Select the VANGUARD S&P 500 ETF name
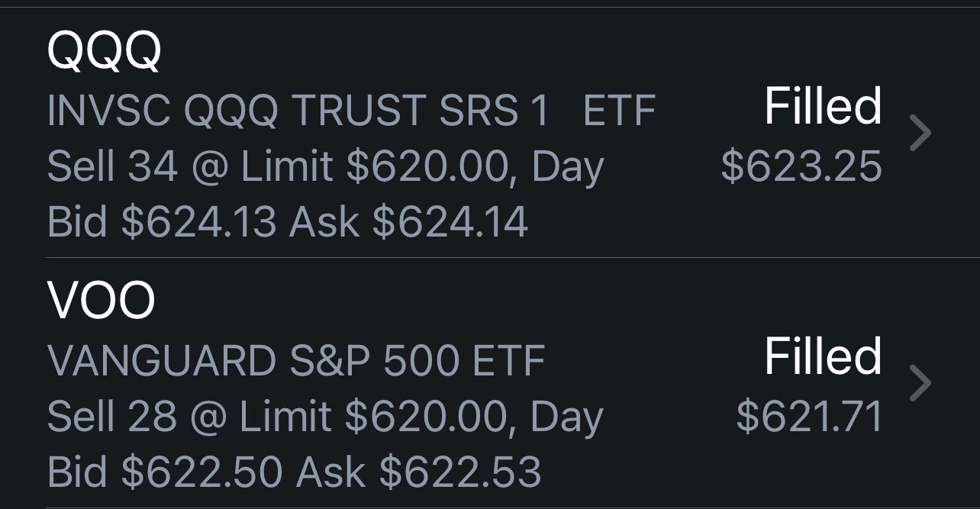This screenshot has height=509, width=980. tap(296, 361)
